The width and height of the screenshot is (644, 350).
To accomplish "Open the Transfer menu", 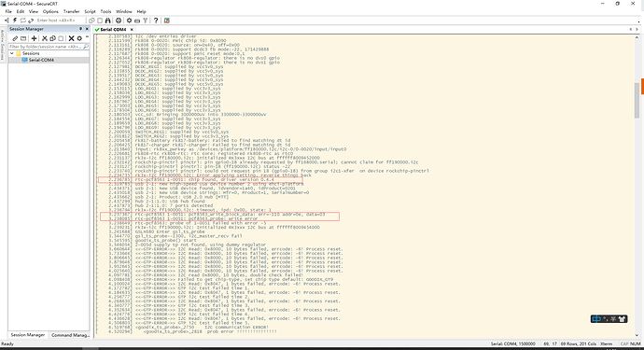I will pos(72,11).
